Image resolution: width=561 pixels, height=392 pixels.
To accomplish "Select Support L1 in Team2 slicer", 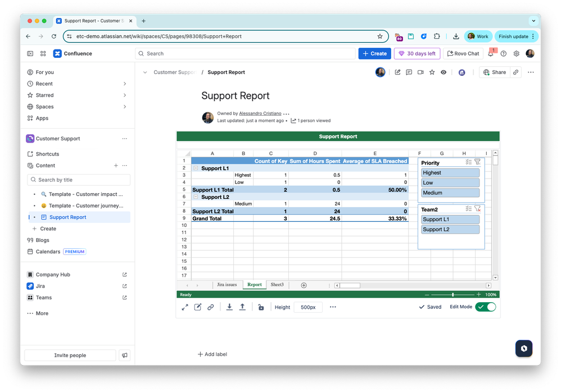I will [x=450, y=220].
